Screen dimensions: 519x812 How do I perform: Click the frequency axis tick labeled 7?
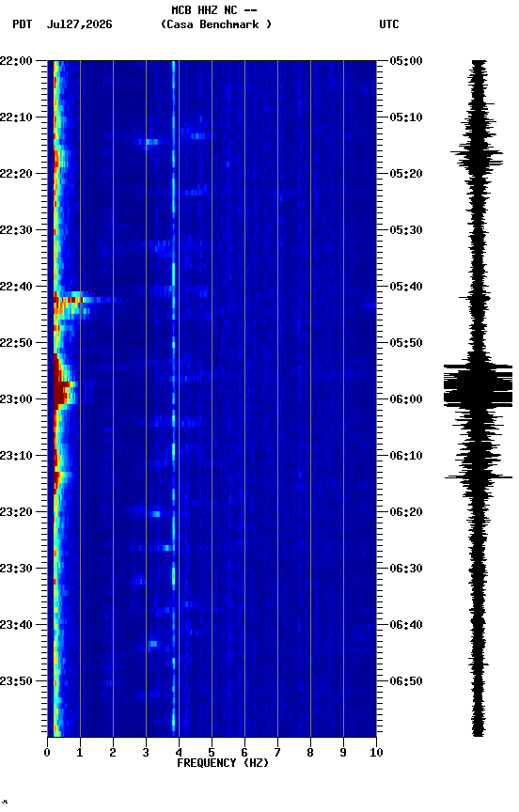pyautogui.click(x=277, y=753)
